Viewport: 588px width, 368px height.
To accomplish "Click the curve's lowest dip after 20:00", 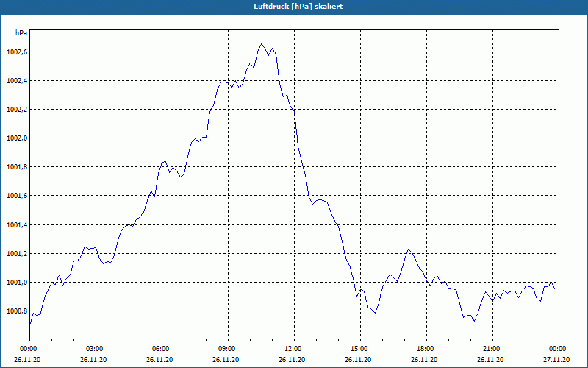I will pyautogui.click(x=474, y=321).
